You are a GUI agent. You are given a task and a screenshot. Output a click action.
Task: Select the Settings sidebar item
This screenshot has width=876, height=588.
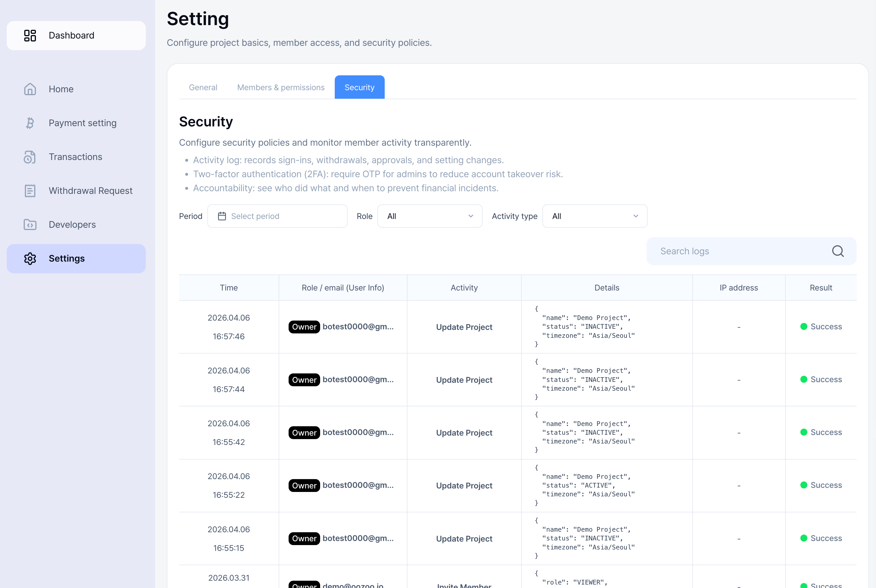(76, 258)
